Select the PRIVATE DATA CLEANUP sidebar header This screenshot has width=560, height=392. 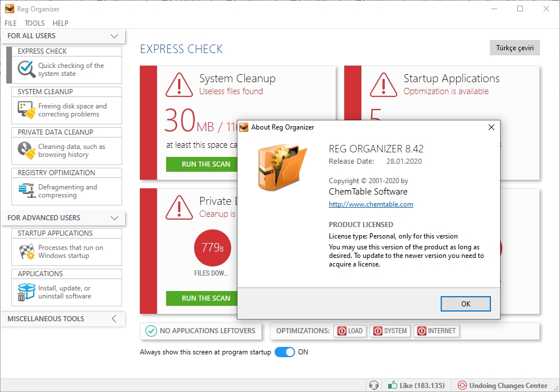66,132
